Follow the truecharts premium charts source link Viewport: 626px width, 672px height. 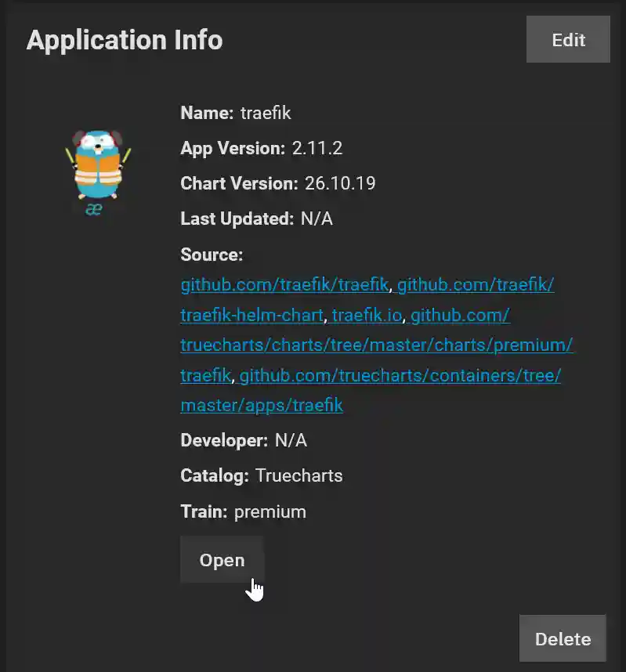coord(376,345)
